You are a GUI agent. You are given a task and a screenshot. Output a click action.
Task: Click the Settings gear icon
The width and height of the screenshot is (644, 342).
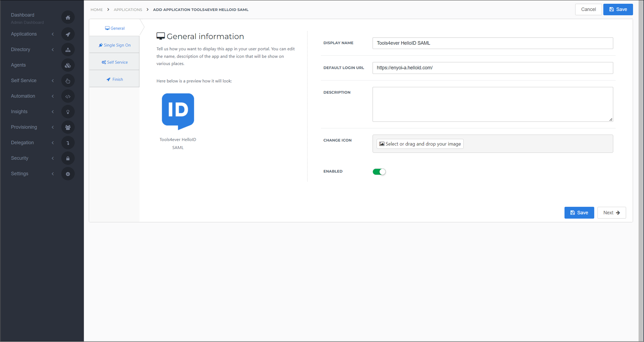pyautogui.click(x=68, y=174)
